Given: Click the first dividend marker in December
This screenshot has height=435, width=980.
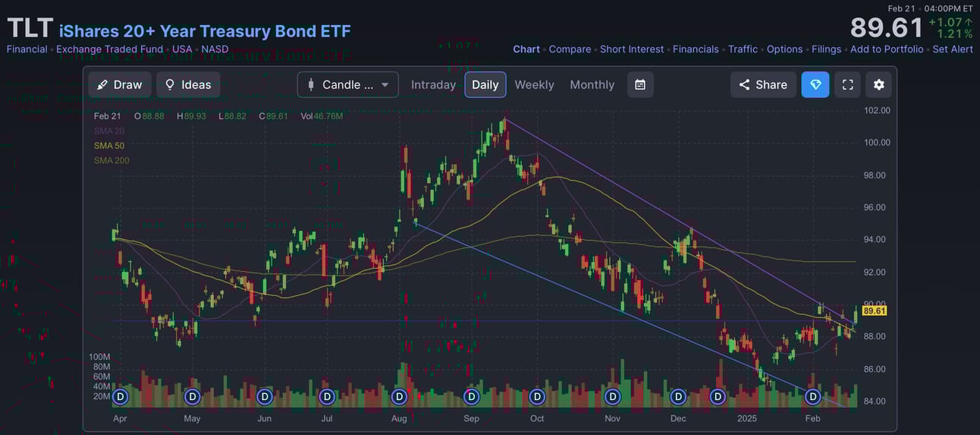Looking at the screenshot, I should point(678,396).
